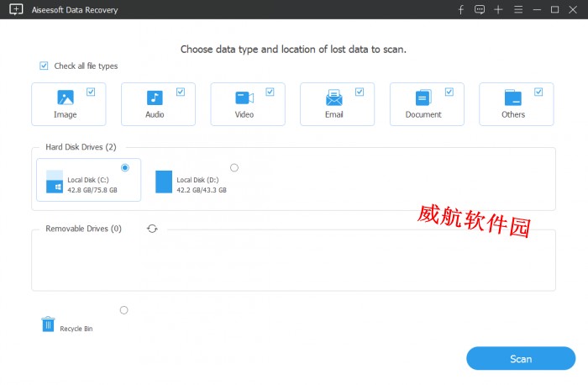Click the Image file type icon

click(66, 98)
